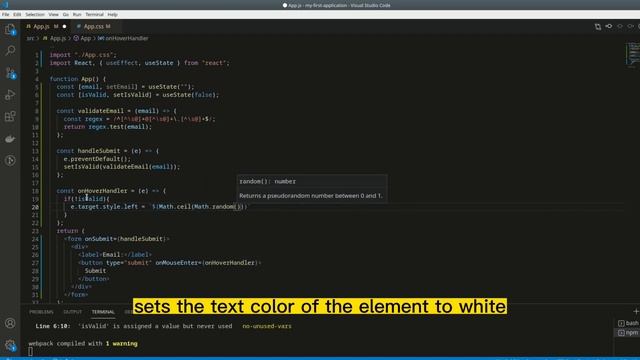The image size is (640, 360).
Task: Open the Search view in the activity bar
Action: coord(10,51)
